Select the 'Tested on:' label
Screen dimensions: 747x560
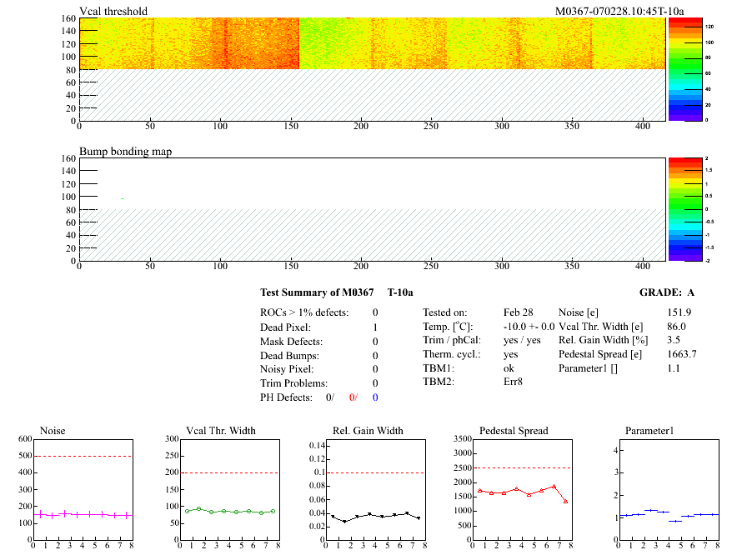445,312
